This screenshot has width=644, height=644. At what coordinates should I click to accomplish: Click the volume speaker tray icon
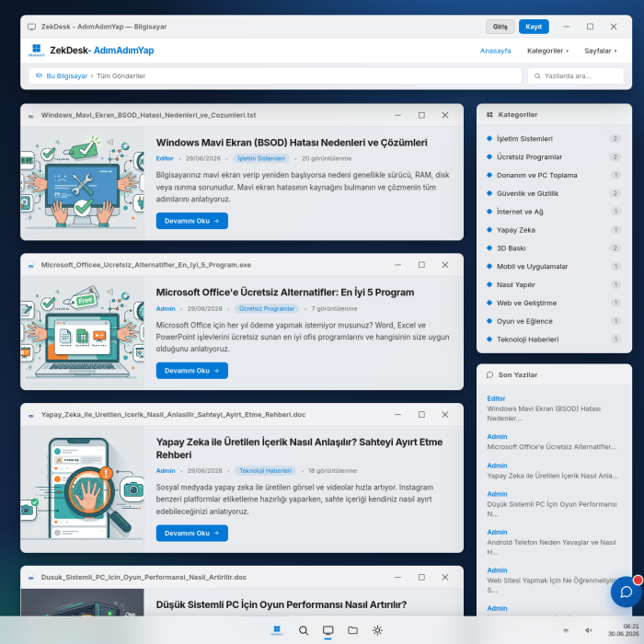point(588,630)
